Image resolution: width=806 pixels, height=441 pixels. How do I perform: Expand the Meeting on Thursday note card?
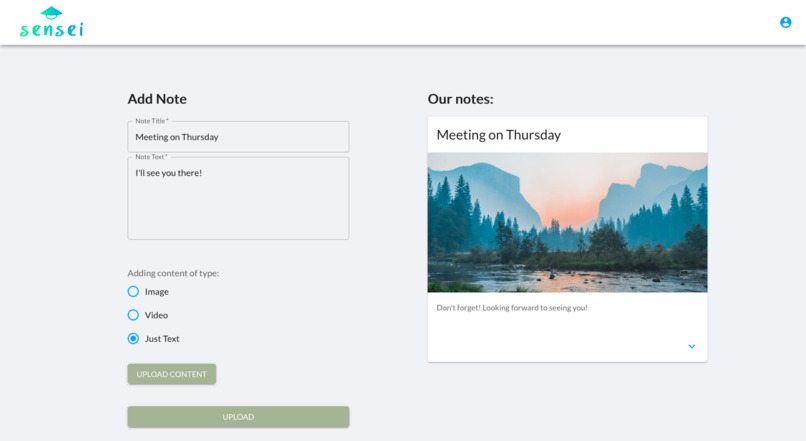692,346
